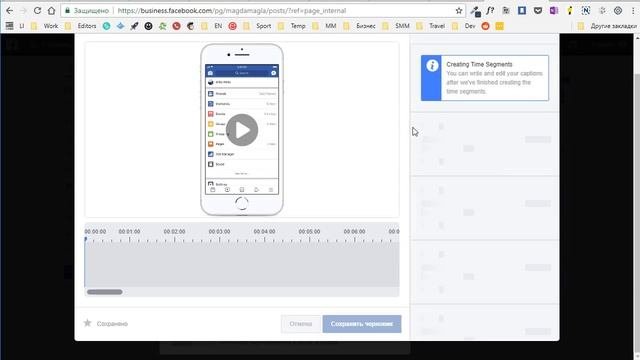Open the browser home page icon
Image resolution: width=640 pixels, height=360 pixels.
51,11
